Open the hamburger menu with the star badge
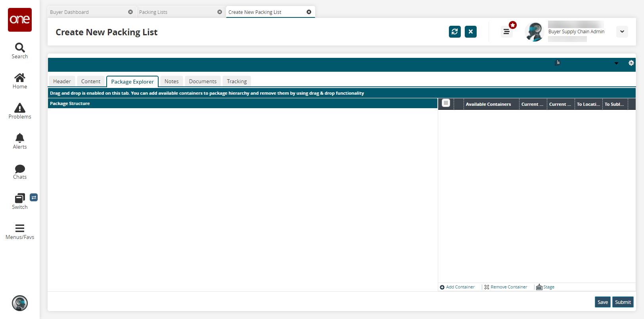This screenshot has width=644, height=319. coord(506,32)
